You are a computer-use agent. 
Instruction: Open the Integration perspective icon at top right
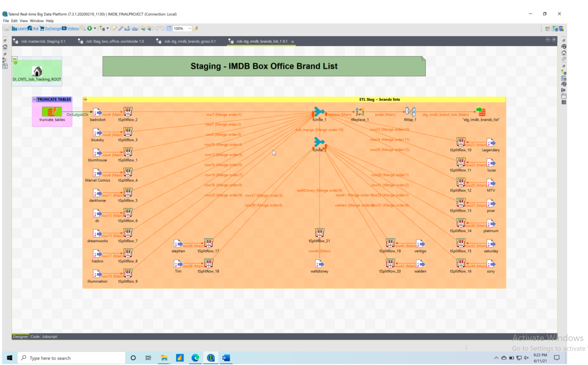pos(555,29)
